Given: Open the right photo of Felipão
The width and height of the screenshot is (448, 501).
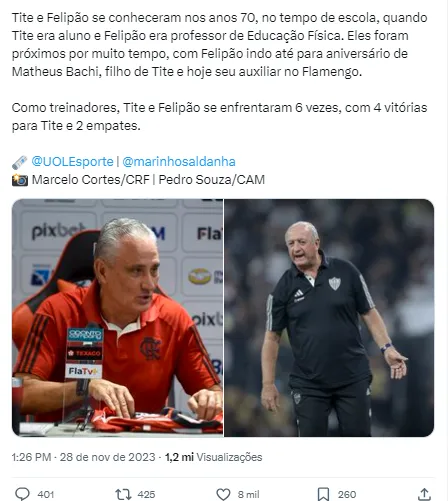Looking at the screenshot, I should click(x=329, y=318).
